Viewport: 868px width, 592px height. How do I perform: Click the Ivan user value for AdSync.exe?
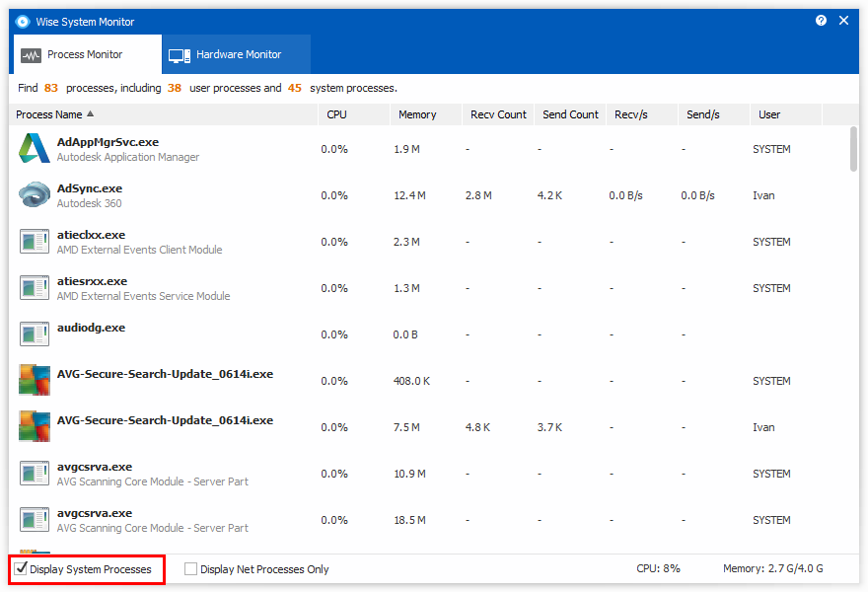[x=763, y=195]
